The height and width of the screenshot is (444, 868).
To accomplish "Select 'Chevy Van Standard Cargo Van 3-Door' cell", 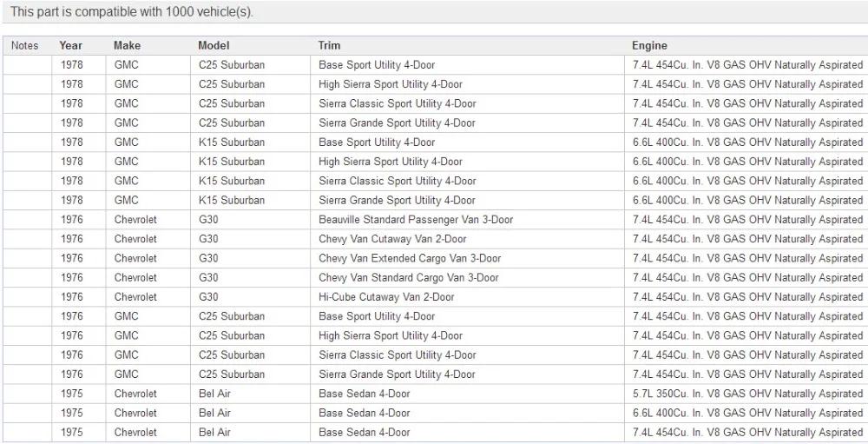I will point(467,278).
